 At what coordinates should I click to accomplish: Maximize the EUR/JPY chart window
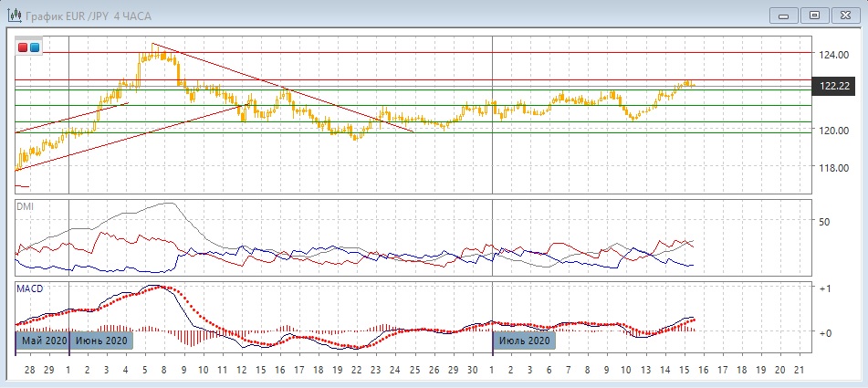tap(815, 15)
